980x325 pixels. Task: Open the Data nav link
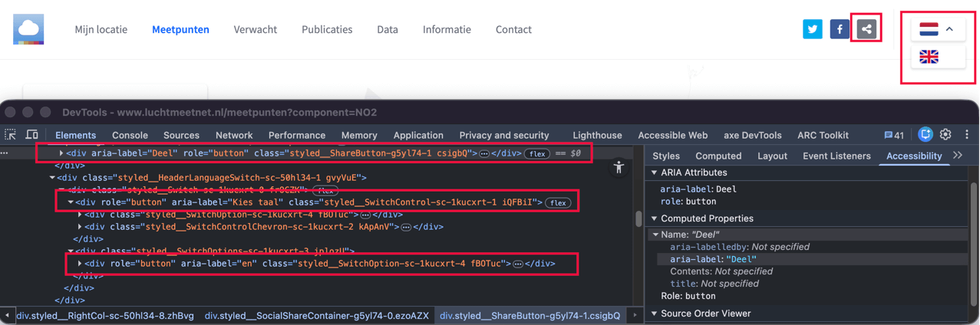pyautogui.click(x=388, y=29)
